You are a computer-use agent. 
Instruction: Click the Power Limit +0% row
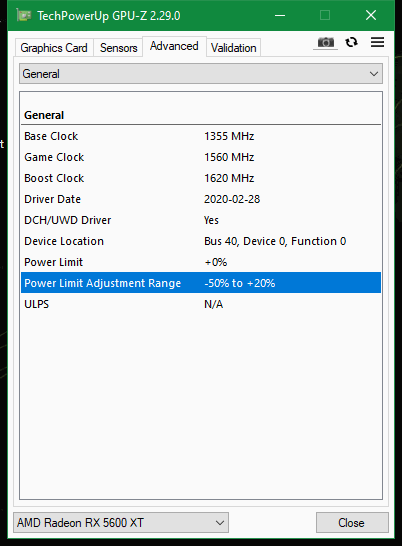point(201,262)
